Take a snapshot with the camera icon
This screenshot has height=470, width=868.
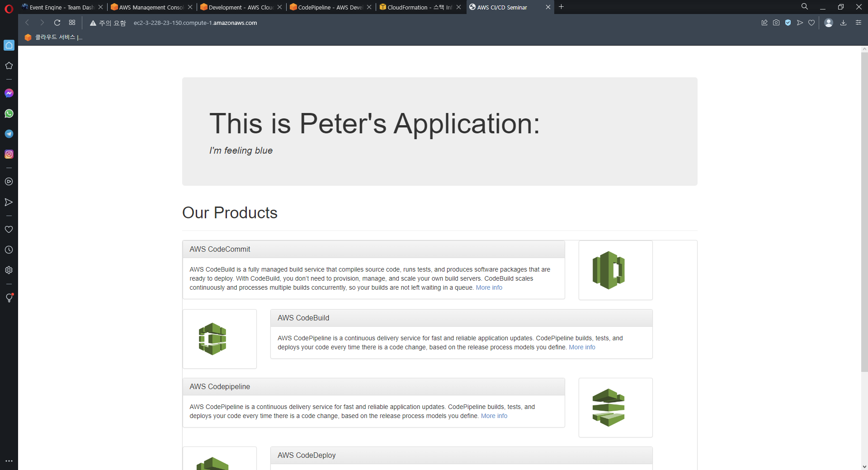point(776,23)
